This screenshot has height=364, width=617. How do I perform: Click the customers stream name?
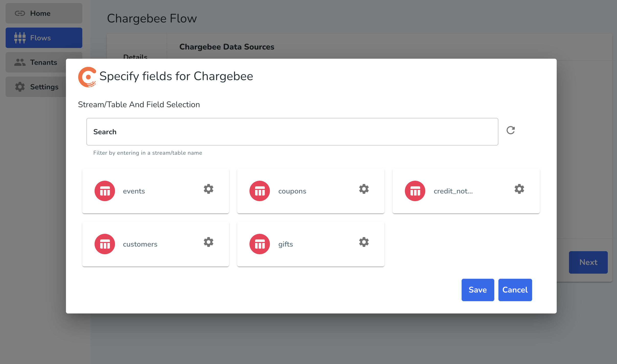pyautogui.click(x=140, y=244)
